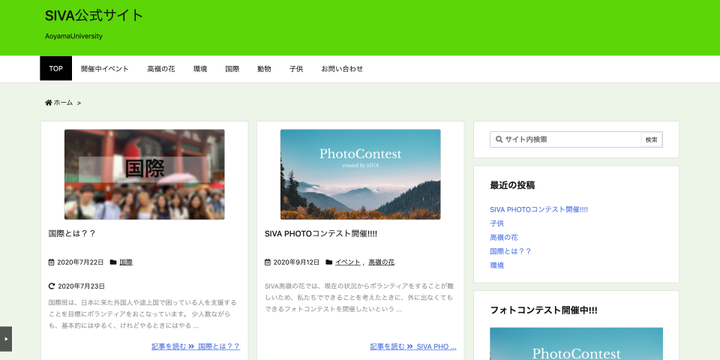Open recent post 国際とは？？
This screenshot has width=720, height=360.
click(511, 251)
